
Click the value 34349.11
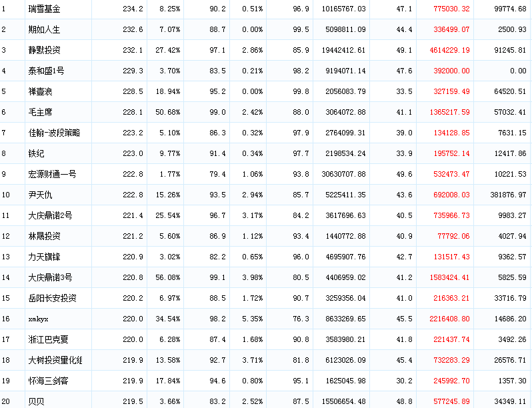(x=510, y=402)
